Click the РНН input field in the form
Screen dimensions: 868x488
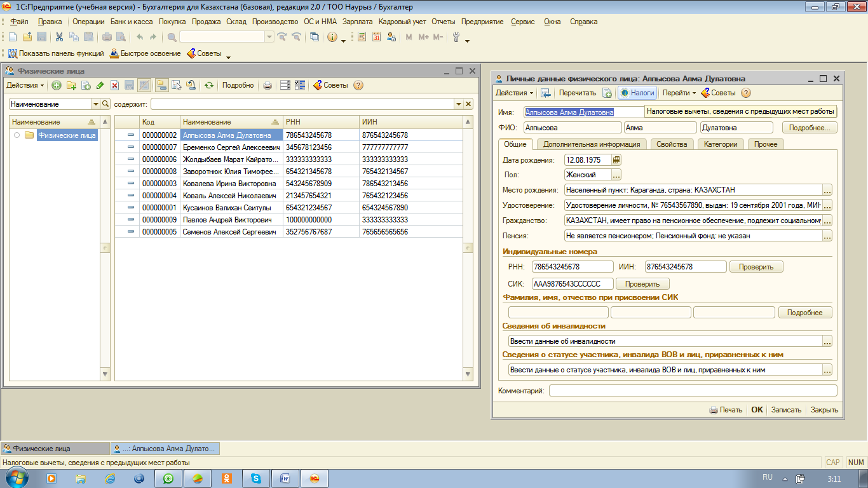pos(573,267)
